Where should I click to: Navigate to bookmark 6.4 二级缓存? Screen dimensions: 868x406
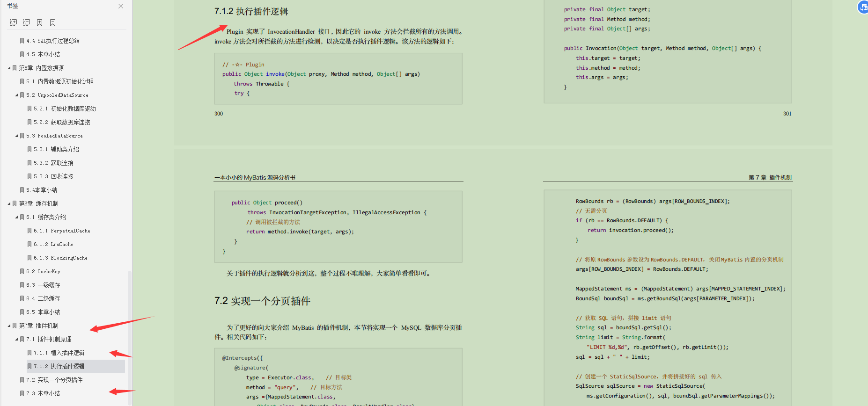43,298
